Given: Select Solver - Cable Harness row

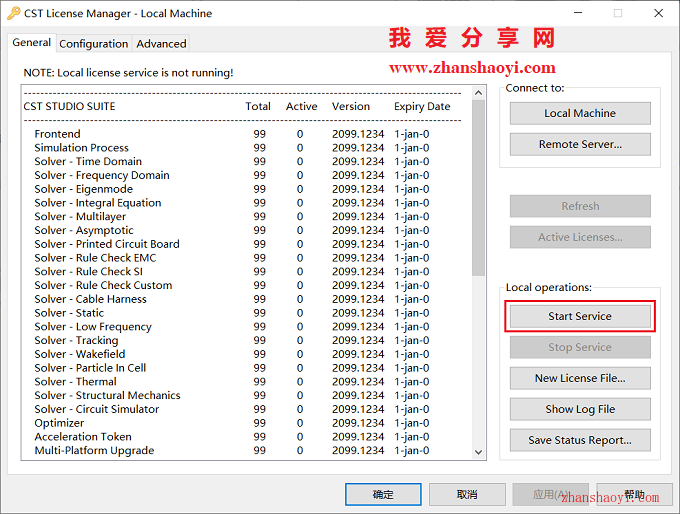Looking at the screenshot, I should (232, 299).
